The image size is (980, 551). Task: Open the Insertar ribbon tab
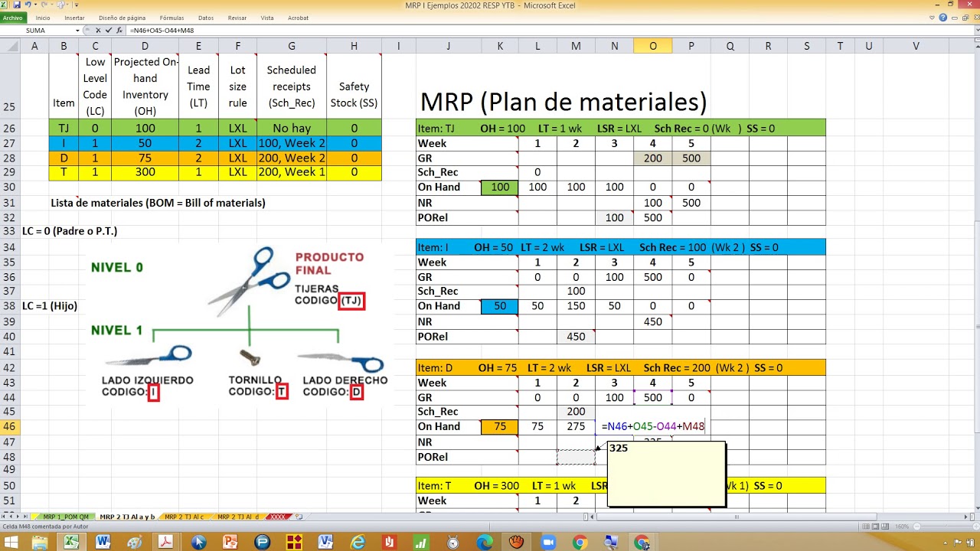click(74, 18)
